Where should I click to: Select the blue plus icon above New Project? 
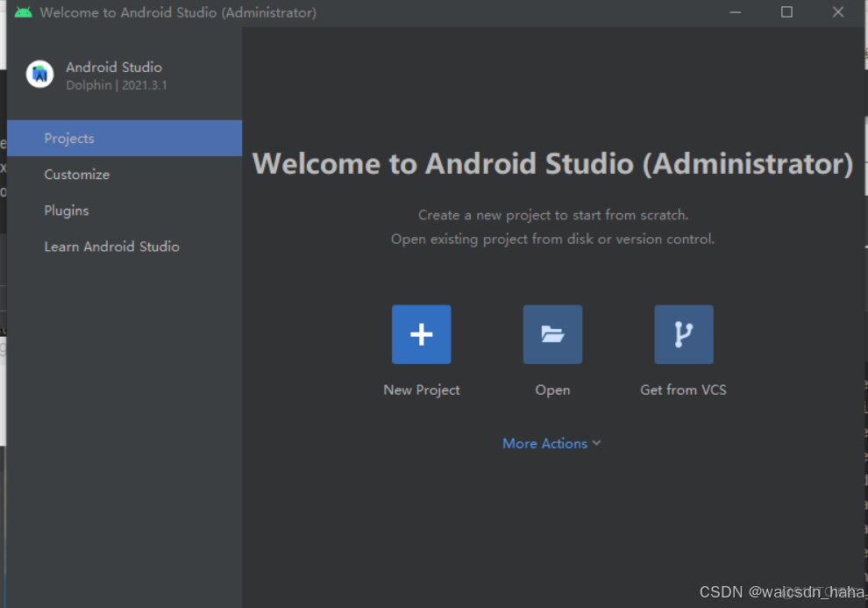pos(421,334)
